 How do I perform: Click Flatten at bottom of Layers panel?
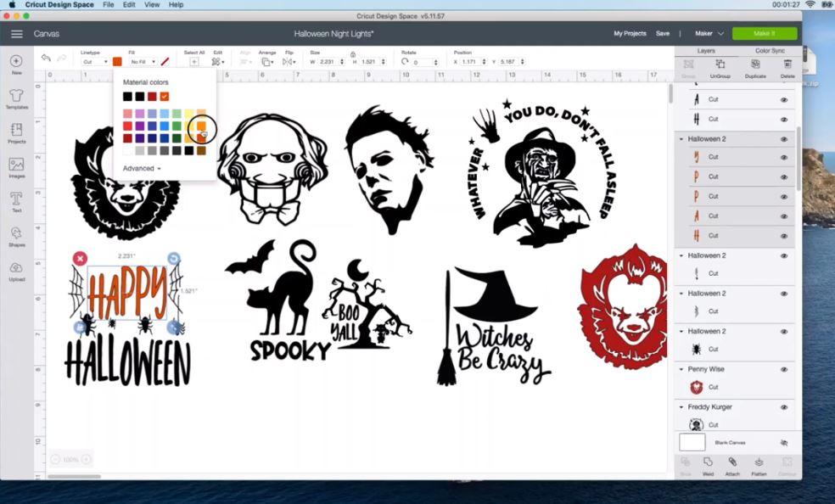(x=759, y=466)
